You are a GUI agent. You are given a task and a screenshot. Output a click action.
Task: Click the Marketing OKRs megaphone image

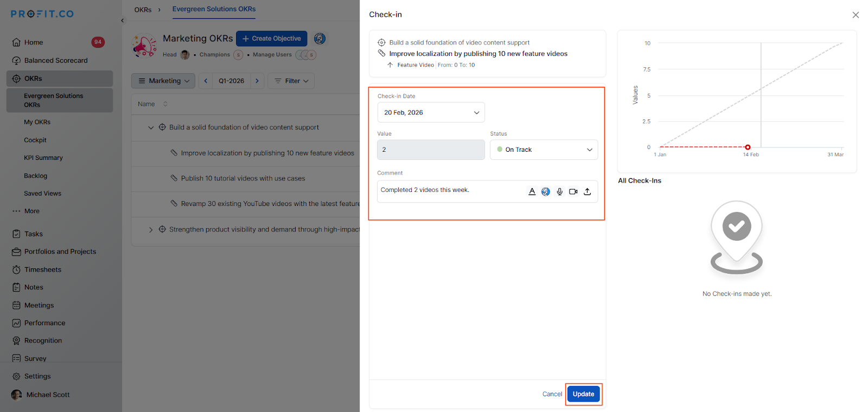144,46
